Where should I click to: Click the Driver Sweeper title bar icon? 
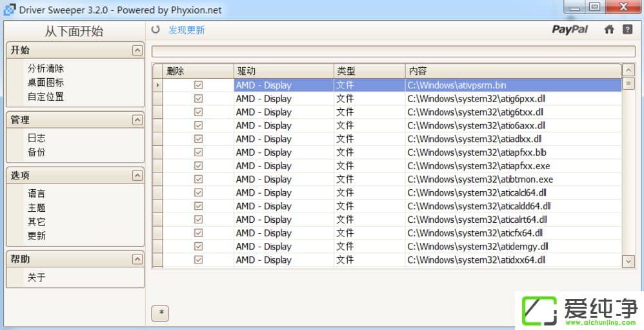pos(10,10)
